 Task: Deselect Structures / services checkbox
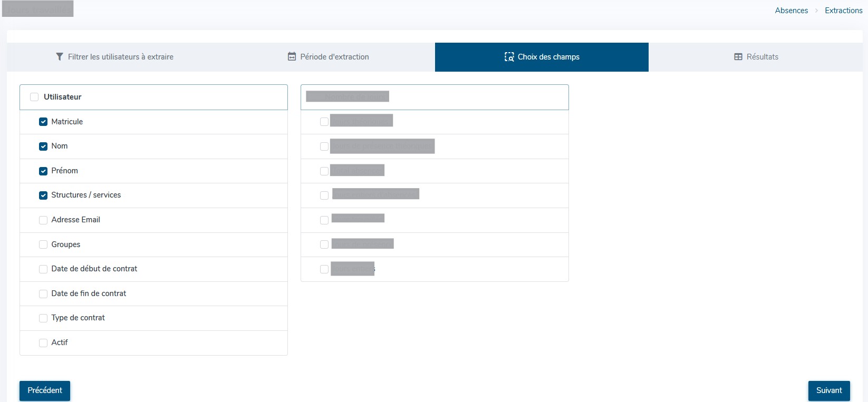tap(43, 195)
